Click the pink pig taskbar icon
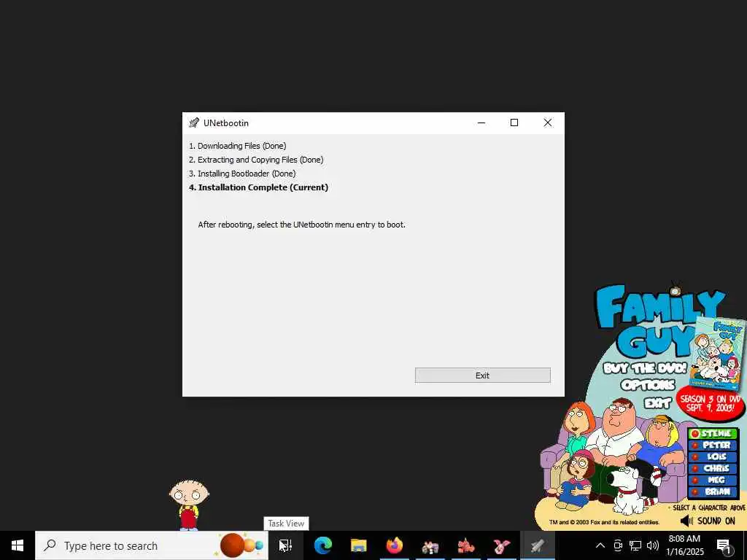The width and height of the screenshot is (747, 560). tap(502, 545)
